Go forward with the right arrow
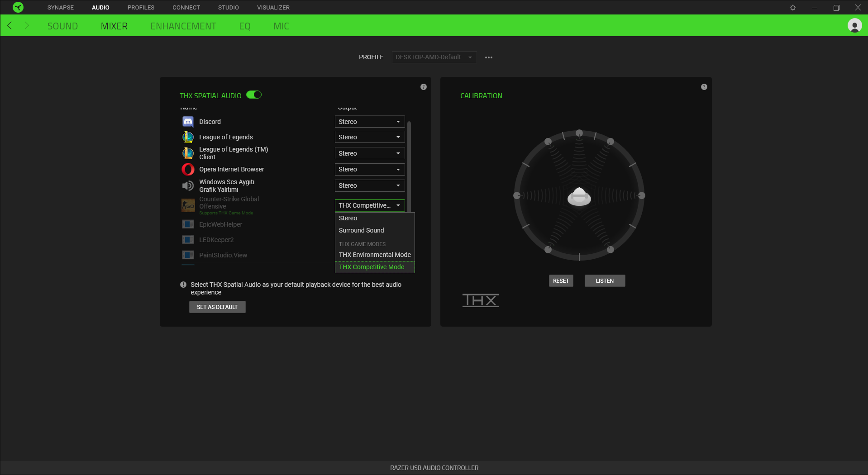Image resolution: width=868 pixels, height=475 pixels. point(27,26)
